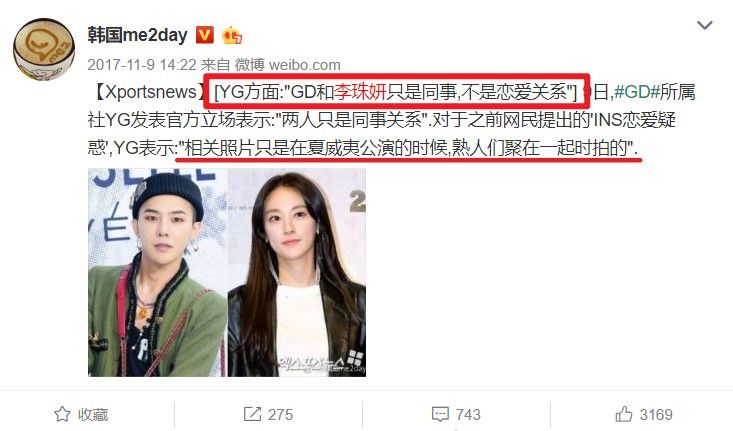Click the orange verified V badge
The width and height of the screenshot is (733, 431).
click(x=204, y=35)
